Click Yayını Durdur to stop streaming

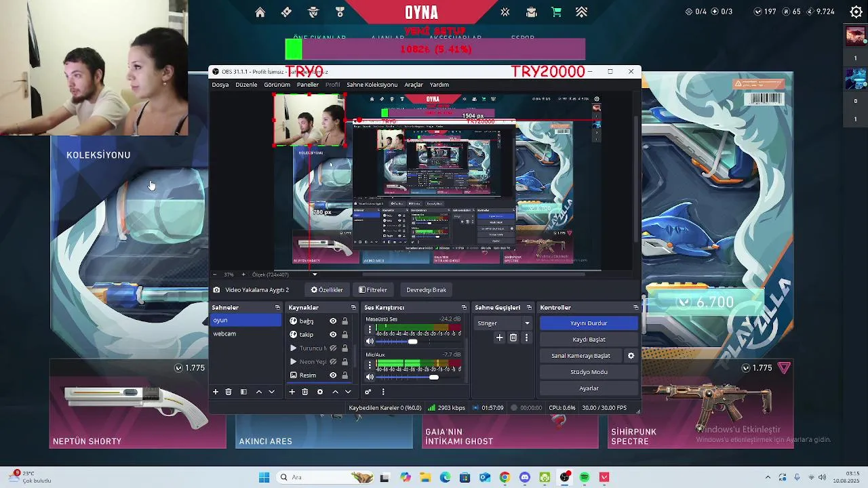[x=589, y=323]
